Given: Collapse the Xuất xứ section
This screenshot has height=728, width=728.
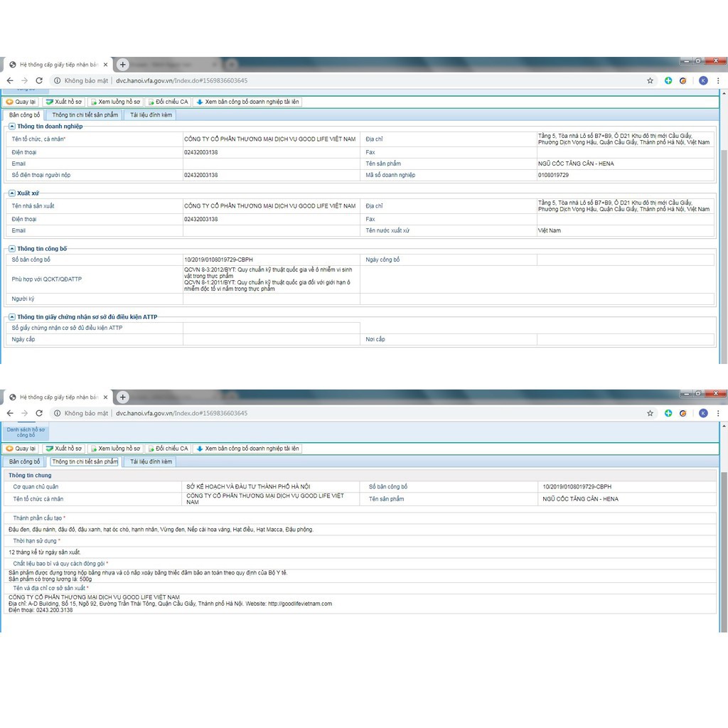Looking at the screenshot, I should pyautogui.click(x=11, y=193).
